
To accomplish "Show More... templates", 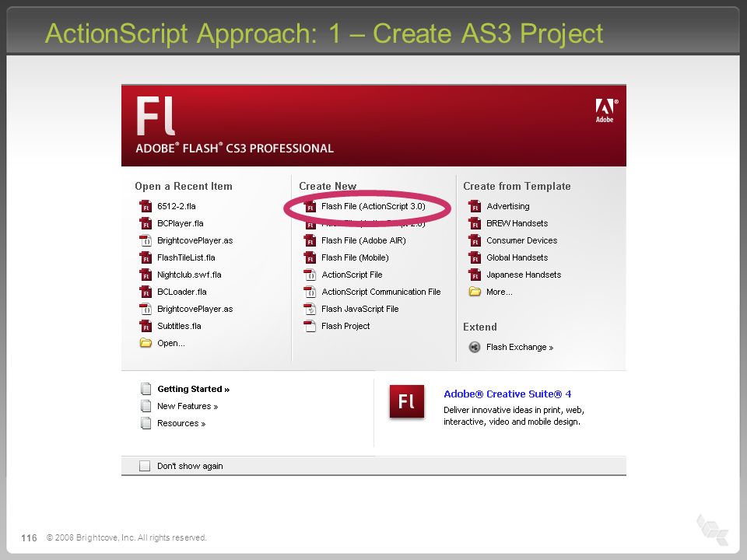I will [x=500, y=292].
